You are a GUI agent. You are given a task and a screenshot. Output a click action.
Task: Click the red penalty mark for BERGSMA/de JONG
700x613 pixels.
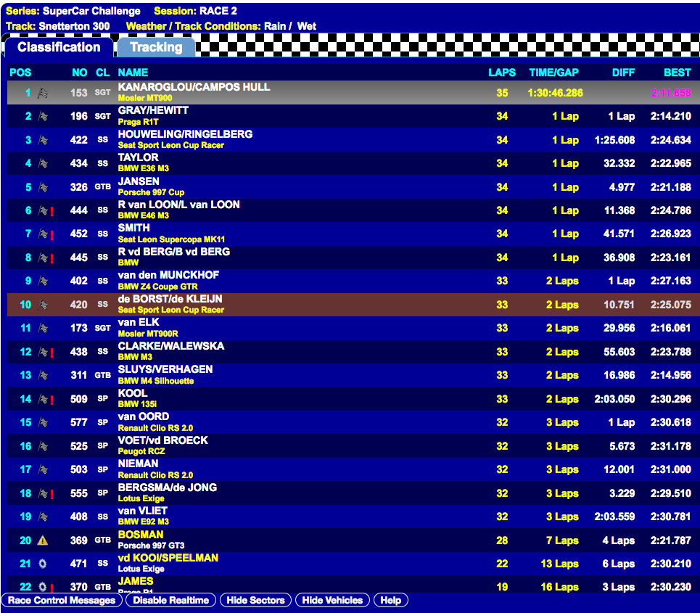(52, 493)
